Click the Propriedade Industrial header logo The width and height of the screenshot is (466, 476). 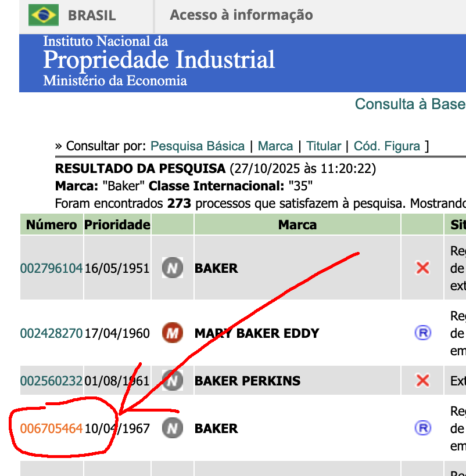[x=159, y=61]
